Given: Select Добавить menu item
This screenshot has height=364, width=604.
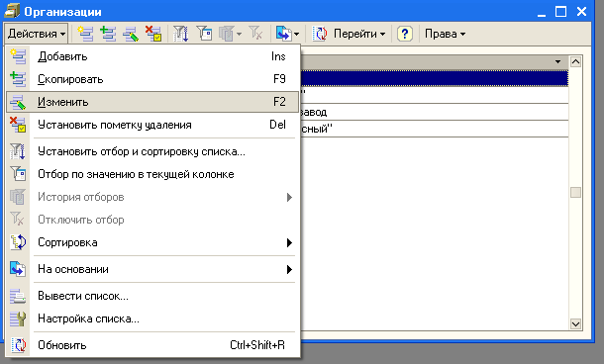Looking at the screenshot, I should (x=152, y=56).
